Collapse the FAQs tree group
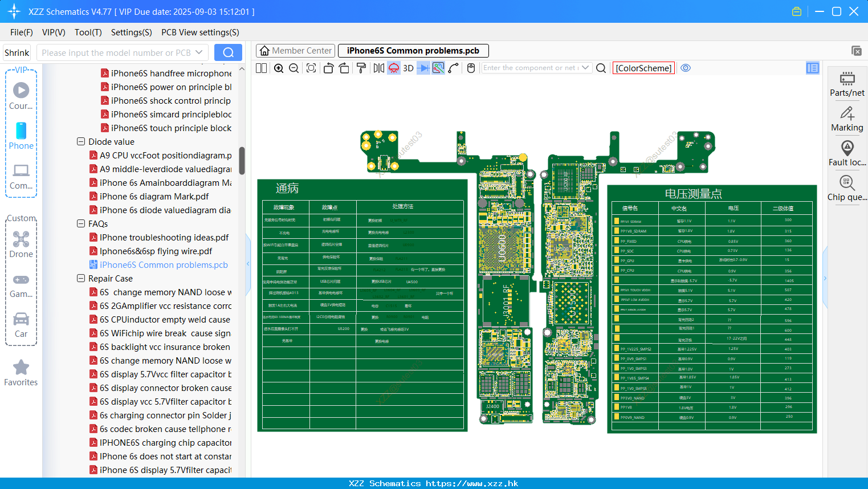Image resolution: width=868 pixels, height=489 pixels. [x=81, y=223]
